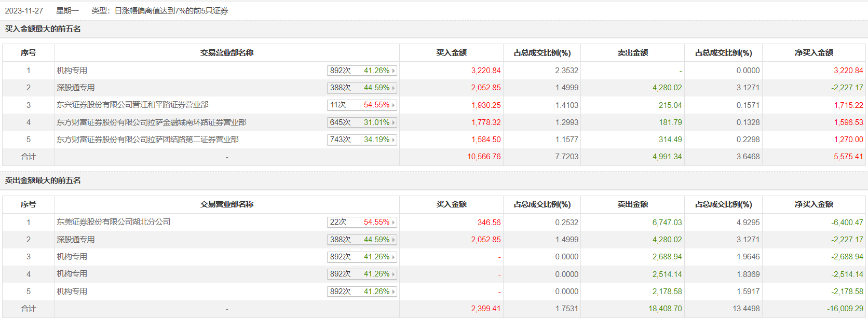Expand the 892次 41.26% arrow in buy table
Viewport: 868px width, 319px height.
point(394,71)
